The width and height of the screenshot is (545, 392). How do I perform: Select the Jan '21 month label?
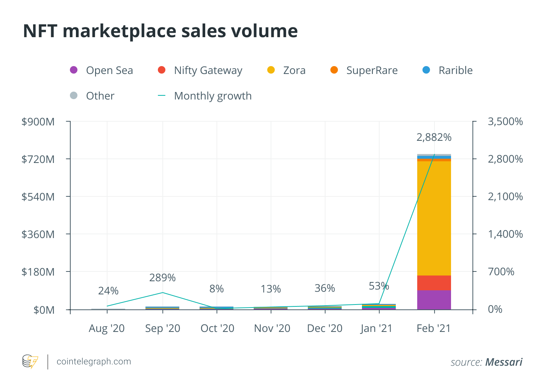376,329
